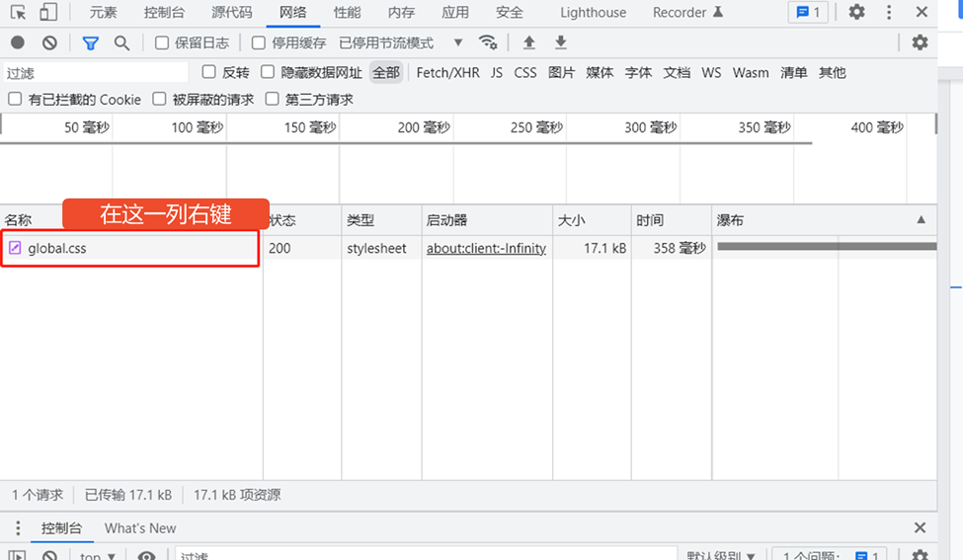
Task: Select the What's New drawer tab
Action: (x=140, y=528)
